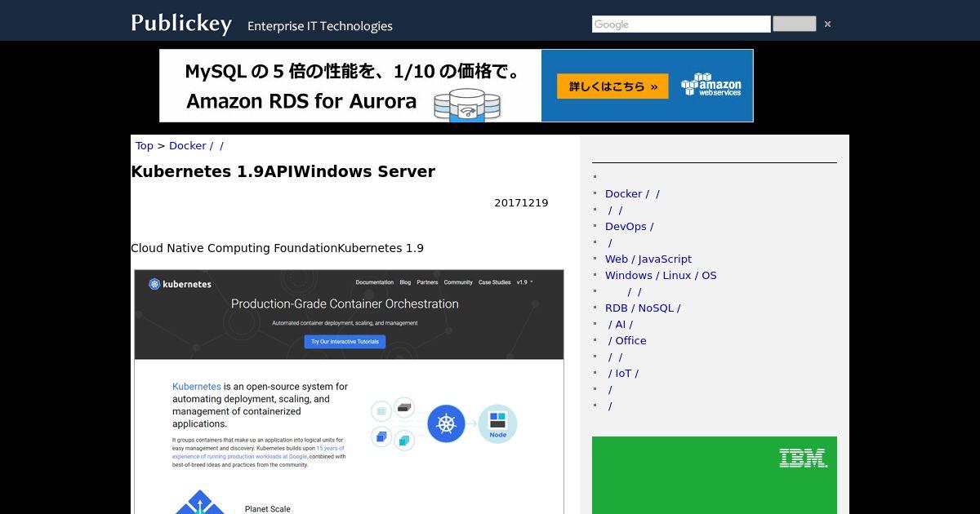Open the Docker category in the sidebar

[632, 193]
